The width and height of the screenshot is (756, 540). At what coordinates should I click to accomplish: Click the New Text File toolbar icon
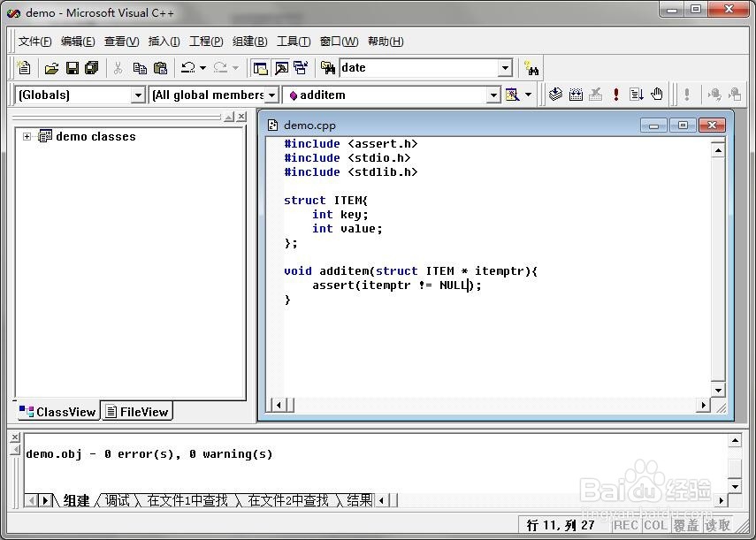coord(24,68)
